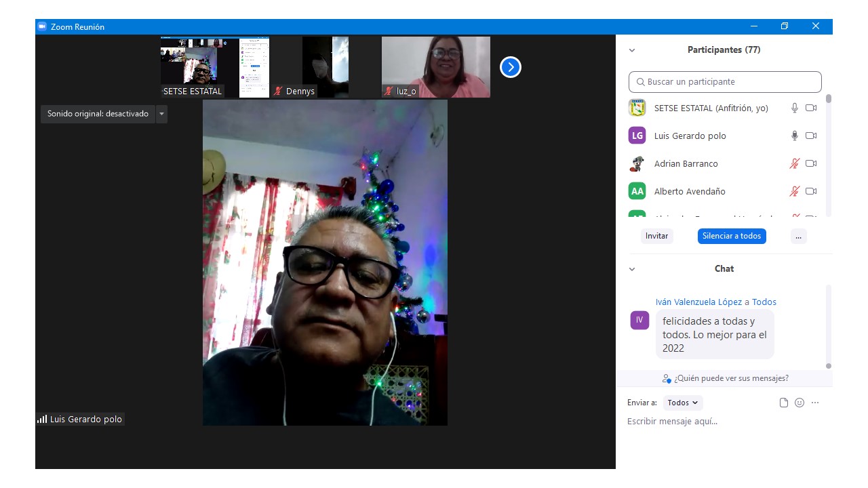Click the IV chat avatar
The width and height of the screenshot is (868, 488).
click(639, 320)
